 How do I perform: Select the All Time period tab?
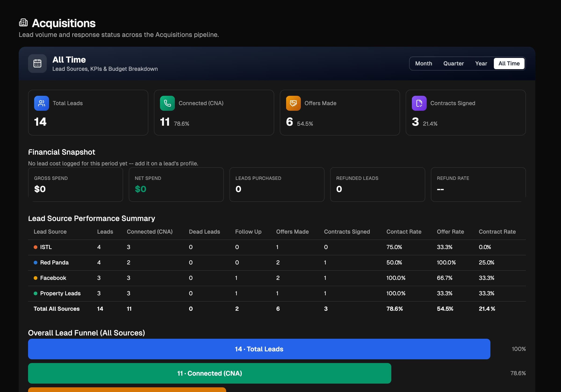point(509,64)
